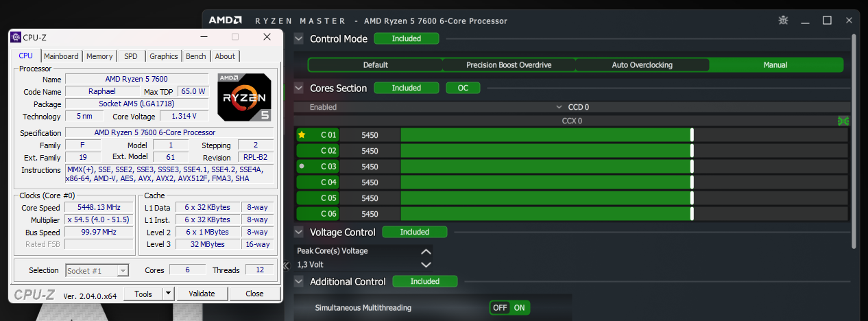Maximize the Ryzen Master window

[x=827, y=21]
